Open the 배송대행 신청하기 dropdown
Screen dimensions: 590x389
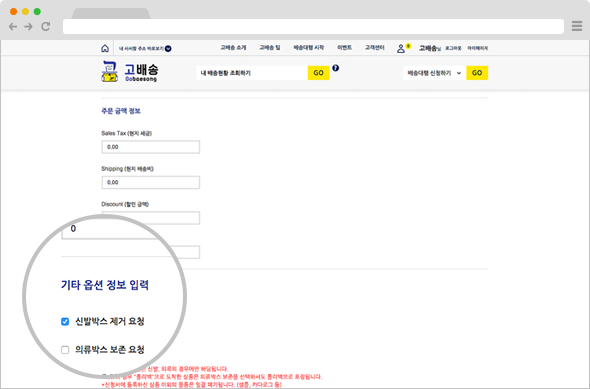coord(435,73)
